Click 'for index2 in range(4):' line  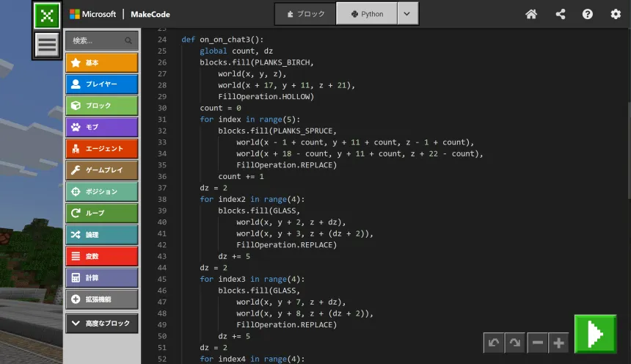252,200
